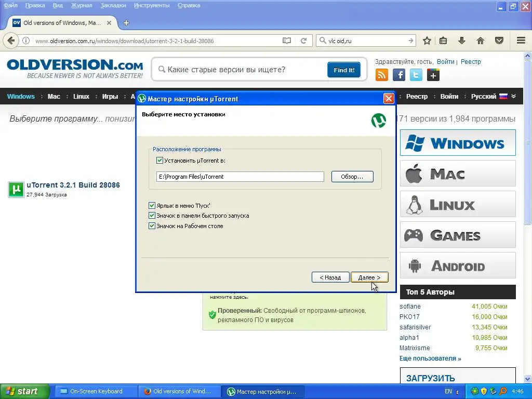The width and height of the screenshot is (532, 399).
Task: Reload the current page
Action: (x=303, y=41)
